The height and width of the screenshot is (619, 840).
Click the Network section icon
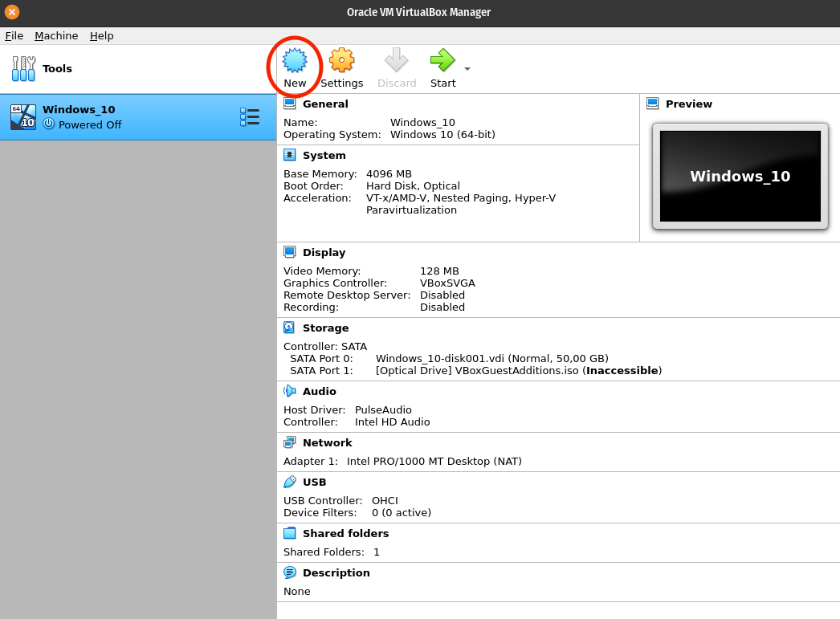(x=289, y=442)
